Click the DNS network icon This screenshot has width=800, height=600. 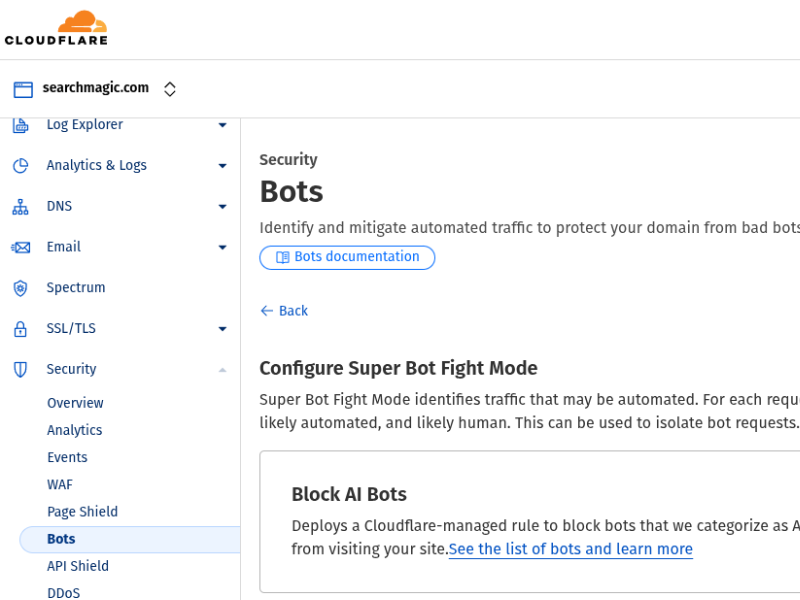point(22,206)
